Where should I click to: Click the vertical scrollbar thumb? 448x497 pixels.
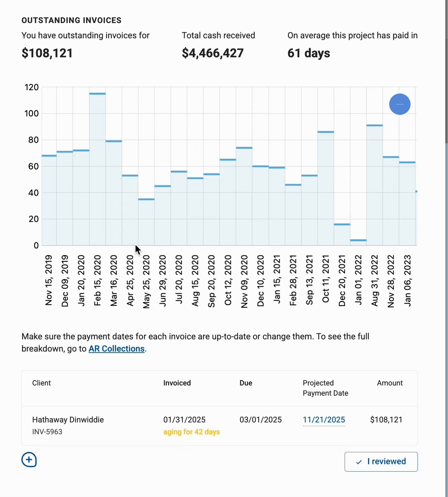click(446, 71)
